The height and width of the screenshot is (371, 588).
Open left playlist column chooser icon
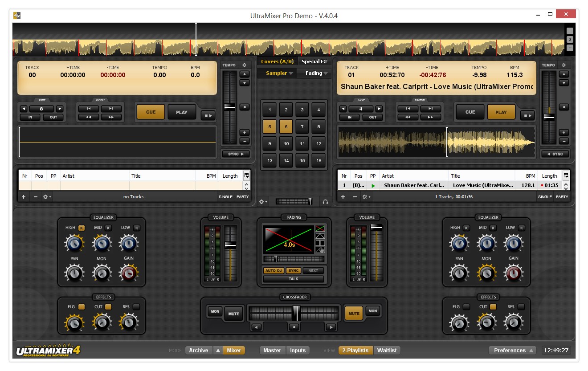tap(246, 175)
